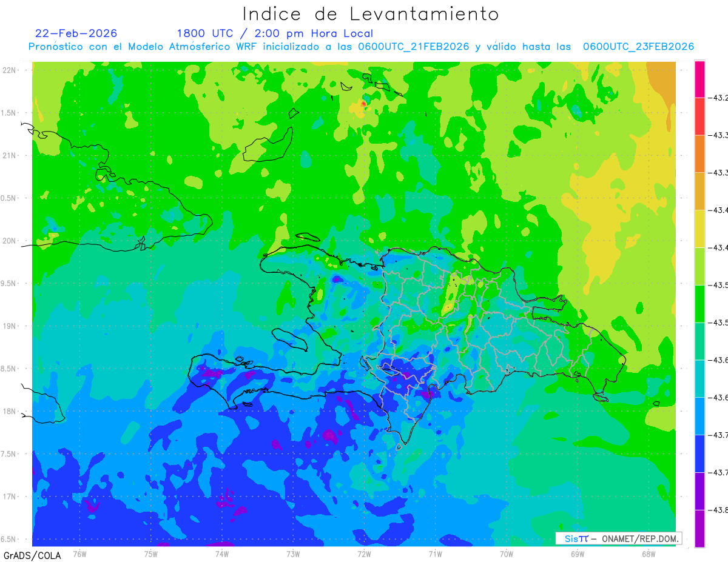Image resolution: width=728 pixels, height=562 pixels.
Task: Select the bottom purple legend swatch
Action: click(699, 529)
